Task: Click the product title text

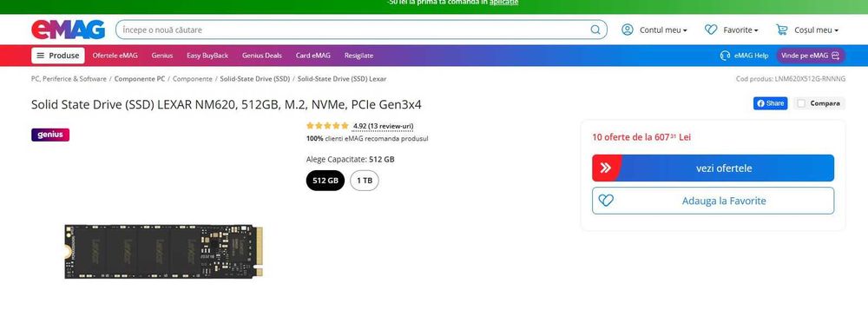Action: click(x=226, y=105)
